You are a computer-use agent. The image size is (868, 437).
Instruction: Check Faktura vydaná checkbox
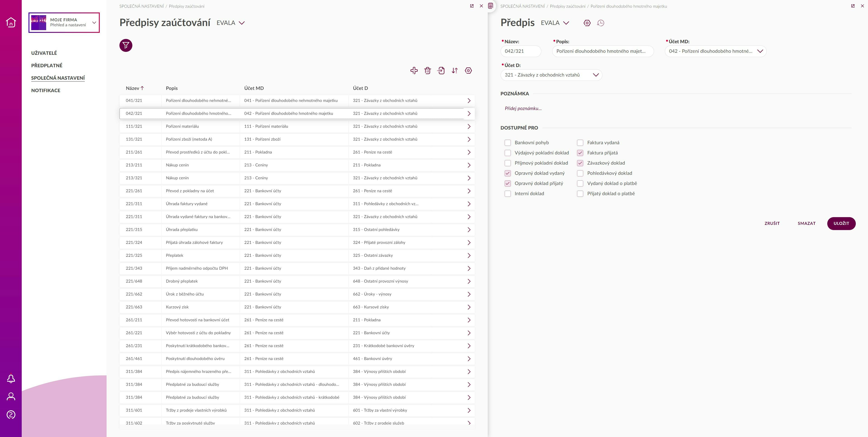click(x=580, y=143)
